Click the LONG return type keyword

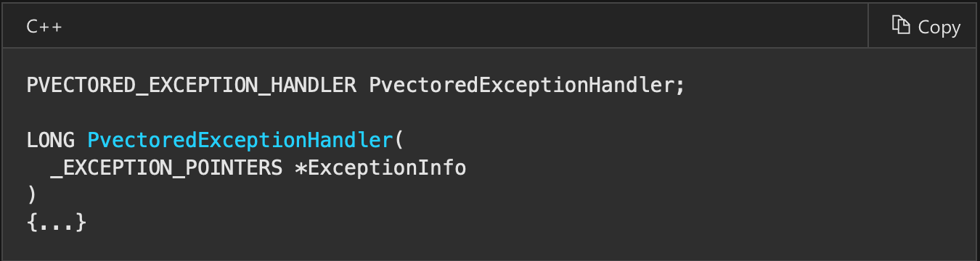click(50, 139)
